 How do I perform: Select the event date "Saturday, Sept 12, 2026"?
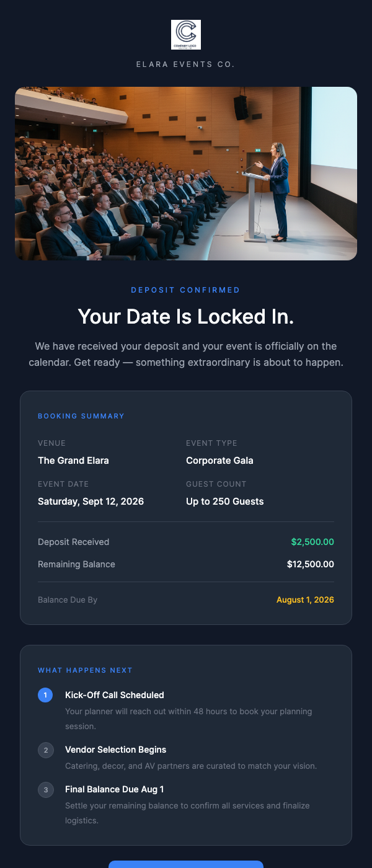91,501
